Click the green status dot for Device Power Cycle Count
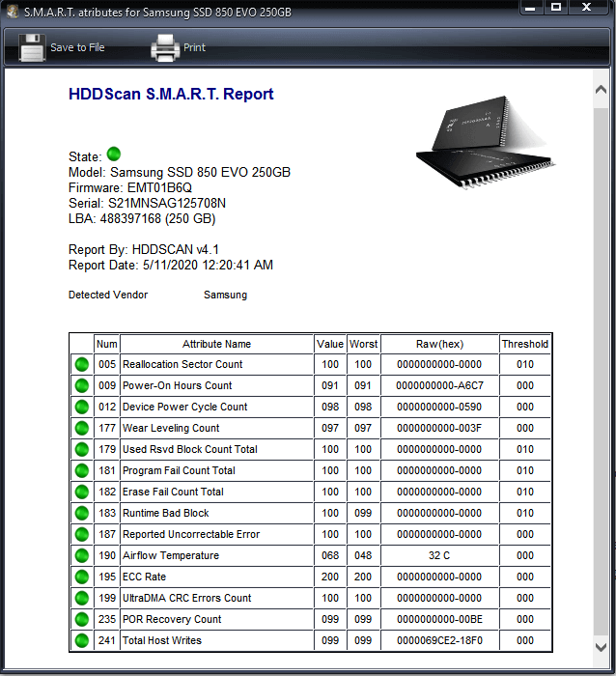 click(x=82, y=407)
